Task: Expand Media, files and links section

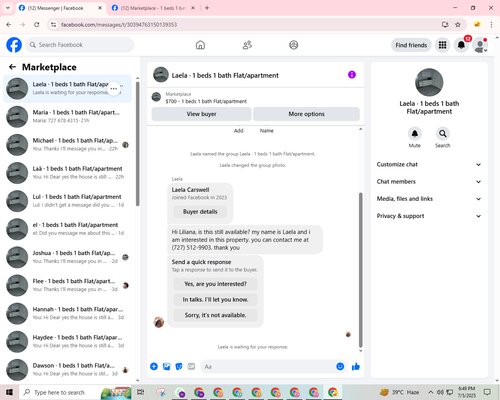Action: [429, 199]
